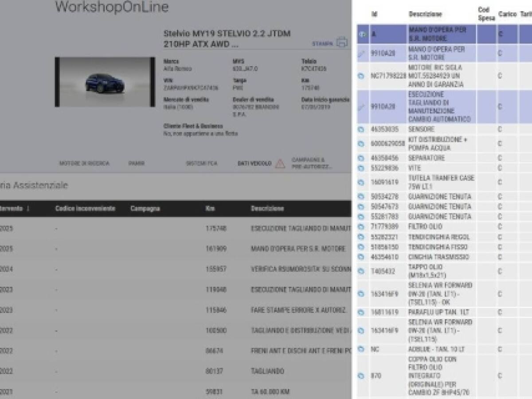Click the pencil icon for Esecuzione Tagliando row
Viewport: 532px width, 399px height.
pos(361,107)
